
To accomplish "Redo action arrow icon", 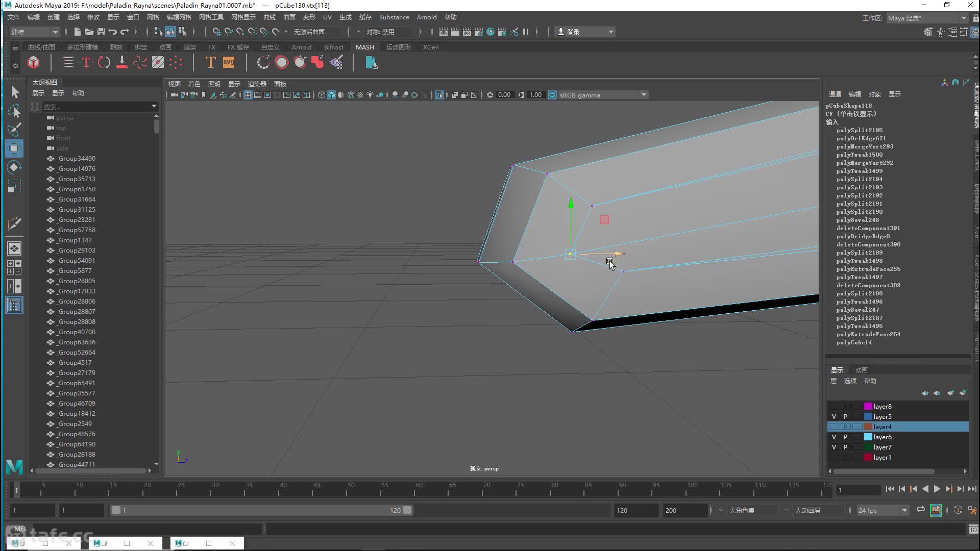I will (x=125, y=32).
